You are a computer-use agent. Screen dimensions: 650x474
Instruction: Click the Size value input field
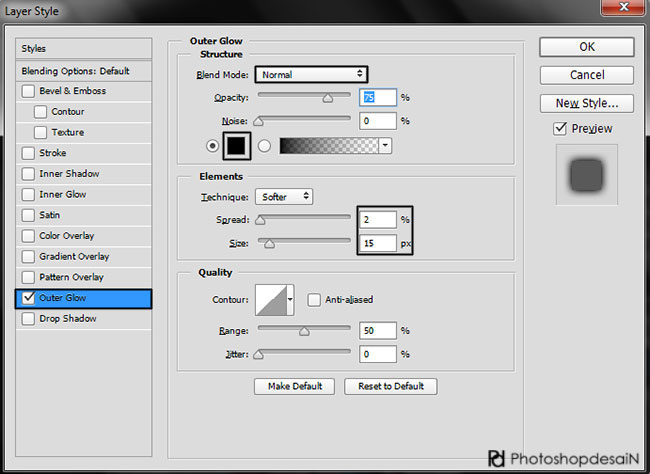376,242
